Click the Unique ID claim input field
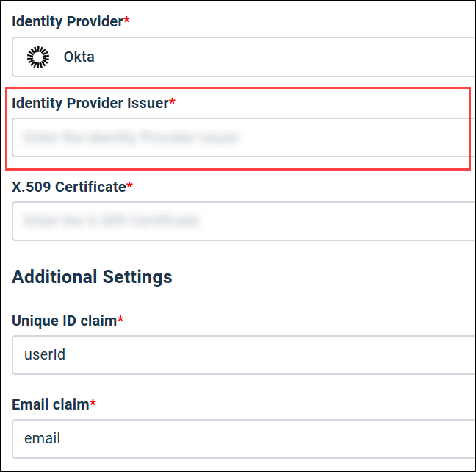This screenshot has width=476, height=472. pos(242,355)
